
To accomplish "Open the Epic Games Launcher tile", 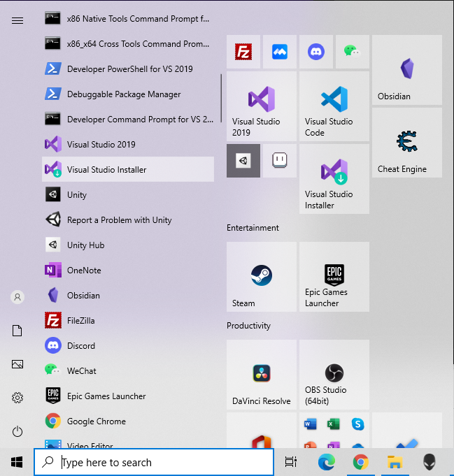I will tap(334, 277).
